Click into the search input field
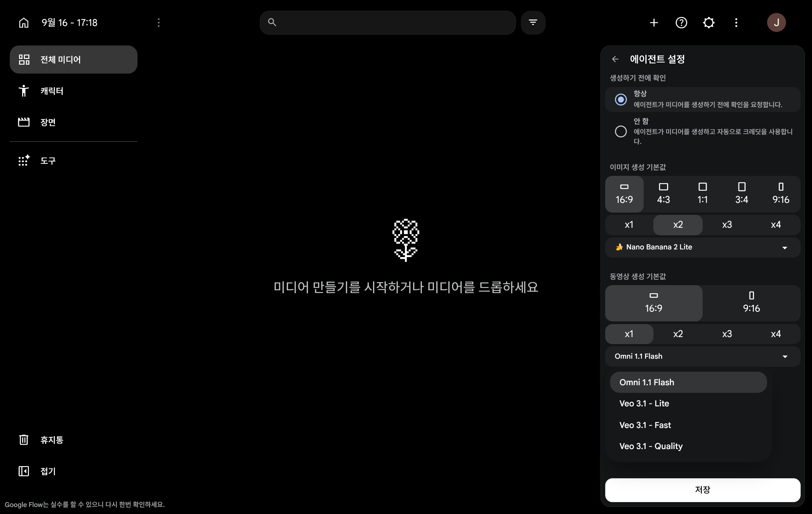Image resolution: width=812 pixels, height=514 pixels. [x=387, y=22]
